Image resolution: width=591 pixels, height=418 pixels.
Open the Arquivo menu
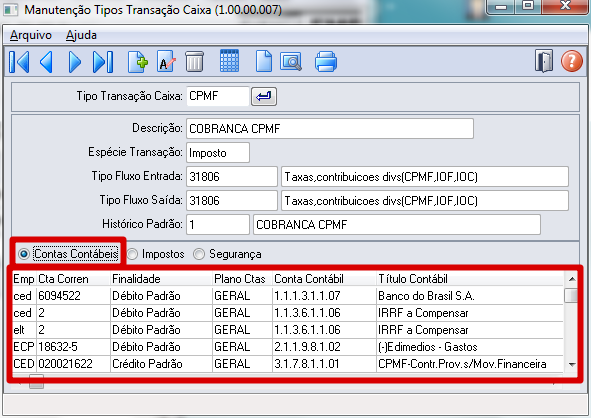tap(31, 35)
